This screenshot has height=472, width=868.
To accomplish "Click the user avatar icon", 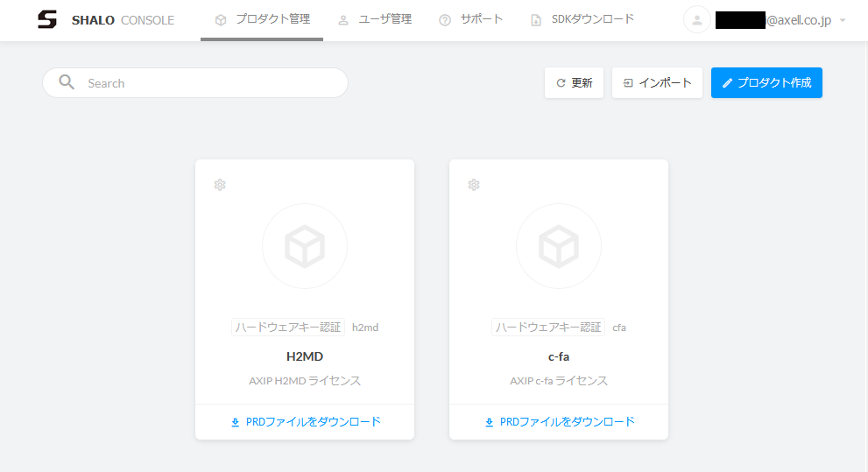I will point(696,19).
